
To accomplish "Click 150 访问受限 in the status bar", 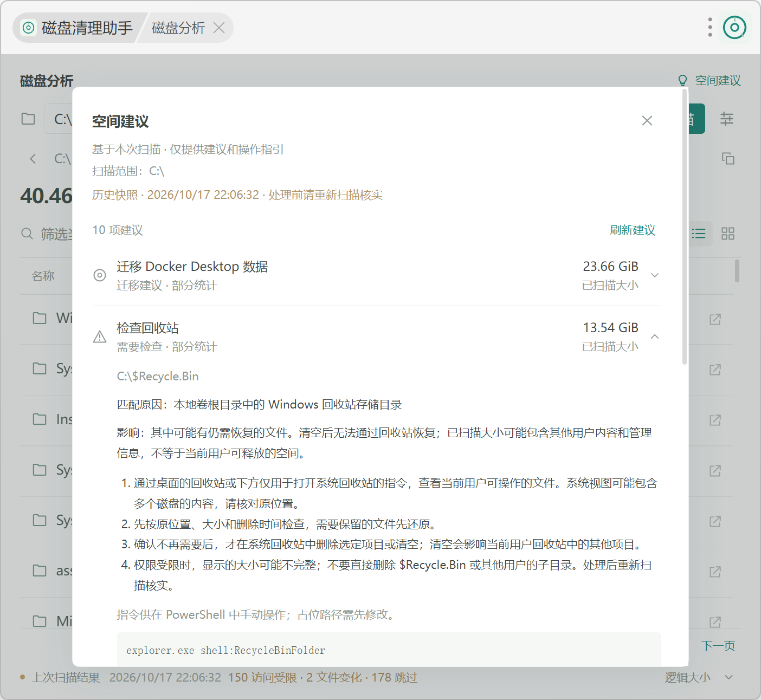I will click(x=262, y=678).
